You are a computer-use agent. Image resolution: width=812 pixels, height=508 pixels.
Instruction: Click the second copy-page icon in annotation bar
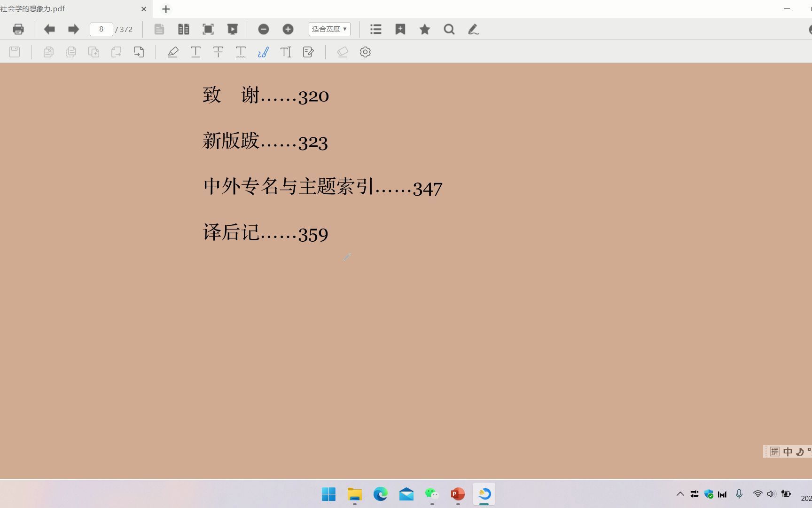(71, 52)
